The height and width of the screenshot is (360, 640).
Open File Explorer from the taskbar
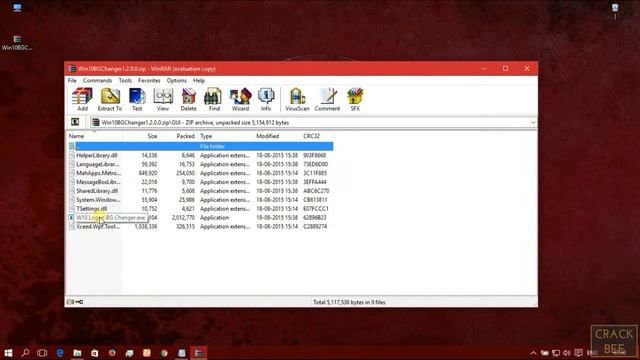(x=77, y=353)
